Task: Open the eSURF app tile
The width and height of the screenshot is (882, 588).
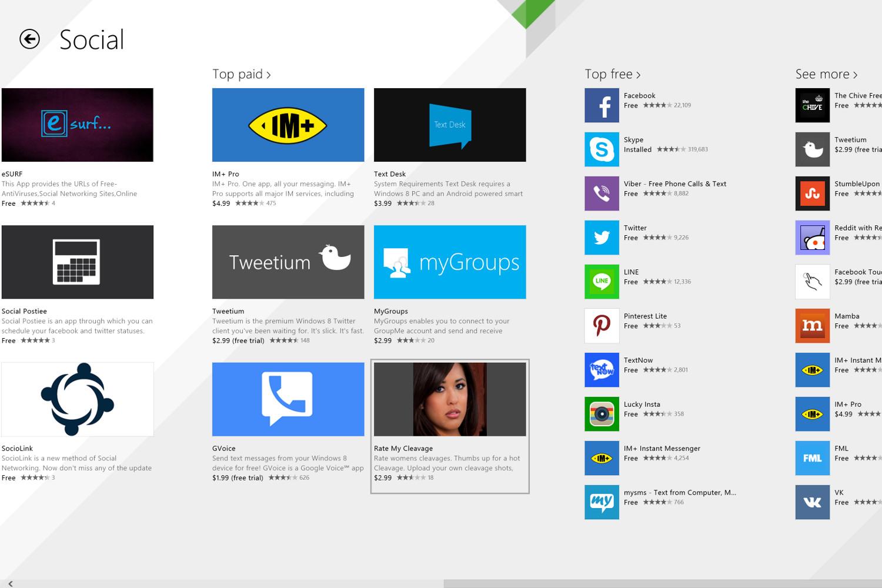Action: click(x=78, y=125)
